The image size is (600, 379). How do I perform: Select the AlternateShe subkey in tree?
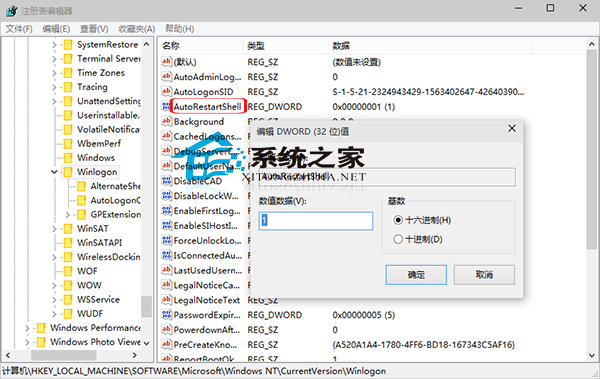click(115, 186)
